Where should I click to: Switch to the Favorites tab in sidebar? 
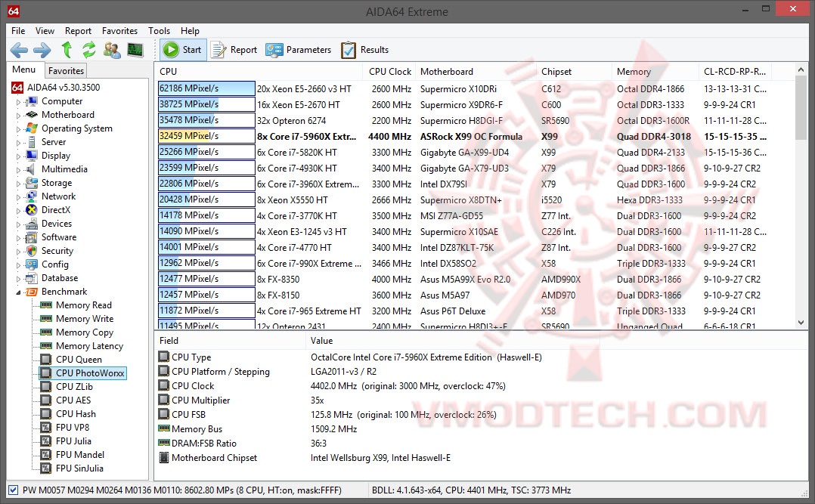66,71
